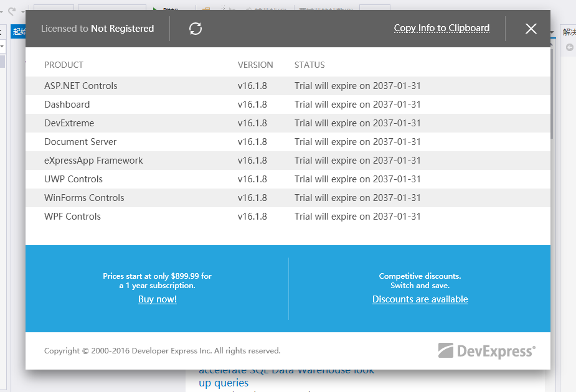Viewport: 576px width, 392px height.
Task: Click the PRODUCT column header
Action: click(x=64, y=65)
